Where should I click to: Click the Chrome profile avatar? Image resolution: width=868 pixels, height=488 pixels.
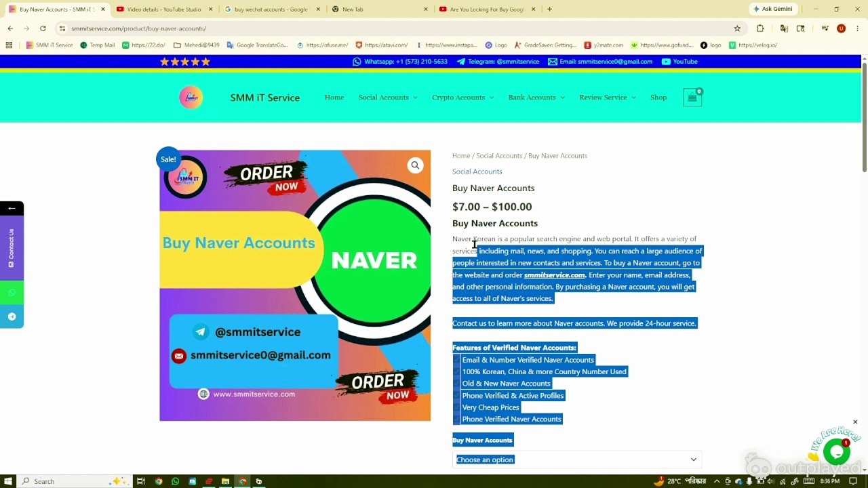coord(841,28)
